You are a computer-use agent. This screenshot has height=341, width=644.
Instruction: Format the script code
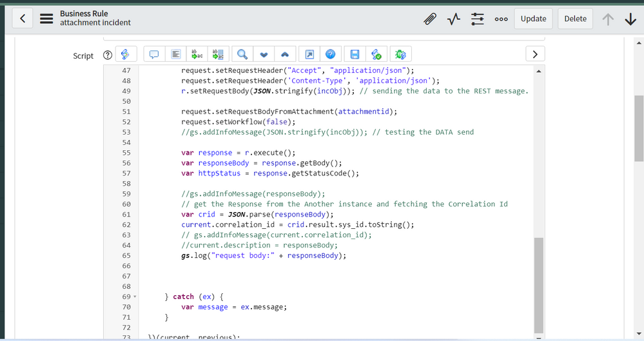(x=176, y=54)
